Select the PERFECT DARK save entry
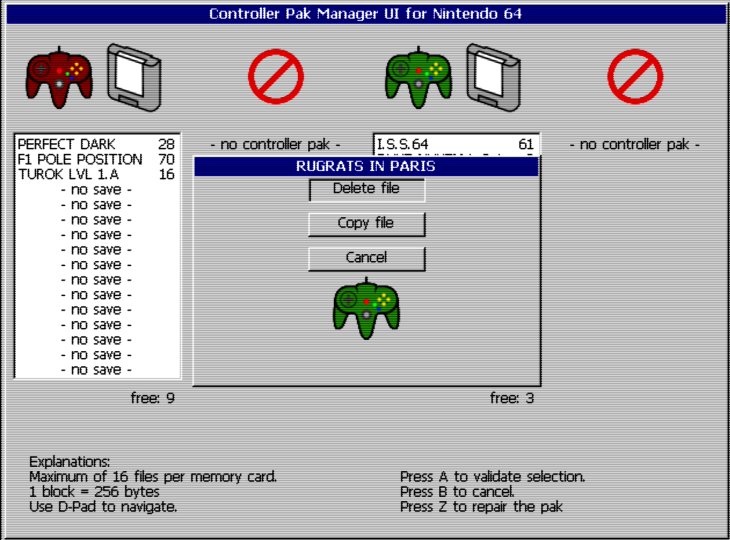 [x=96, y=144]
